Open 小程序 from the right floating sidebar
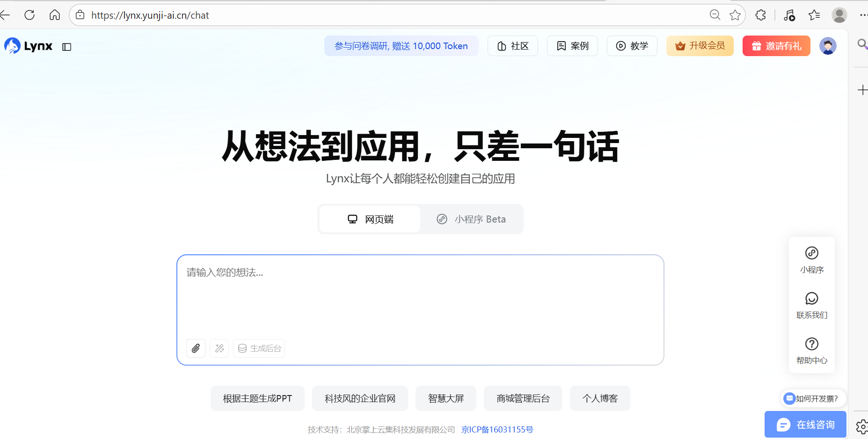 tap(811, 260)
